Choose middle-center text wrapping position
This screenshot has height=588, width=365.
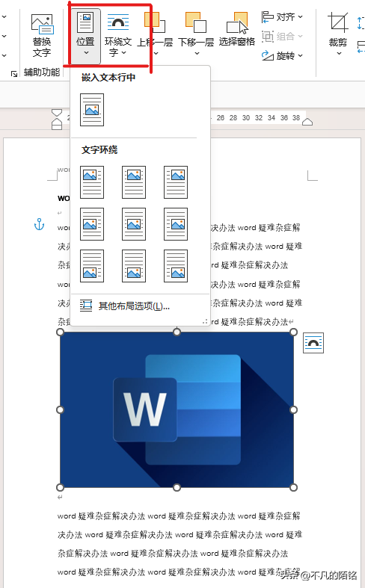click(134, 224)
